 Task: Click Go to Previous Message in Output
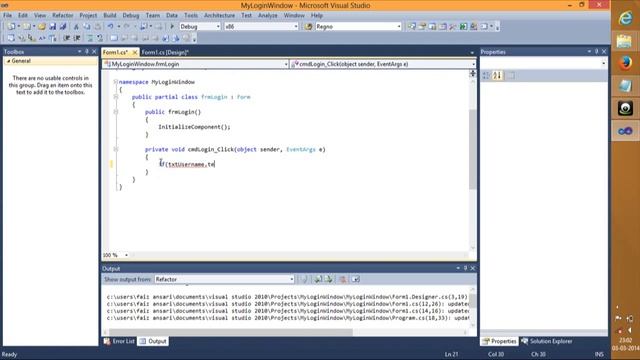tap(318, 279)
